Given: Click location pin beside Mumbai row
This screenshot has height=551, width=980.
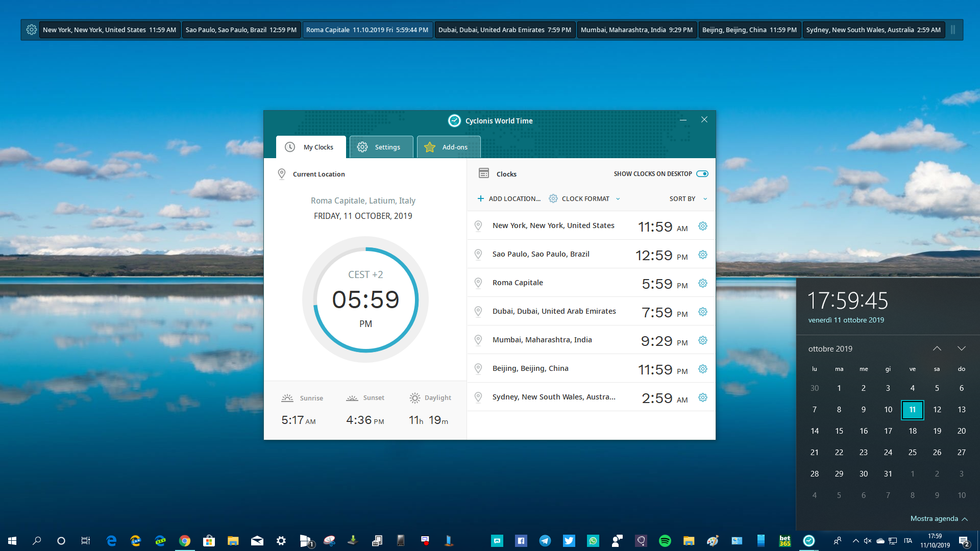Looking at the screenshot, I should (x=478, y=340).
